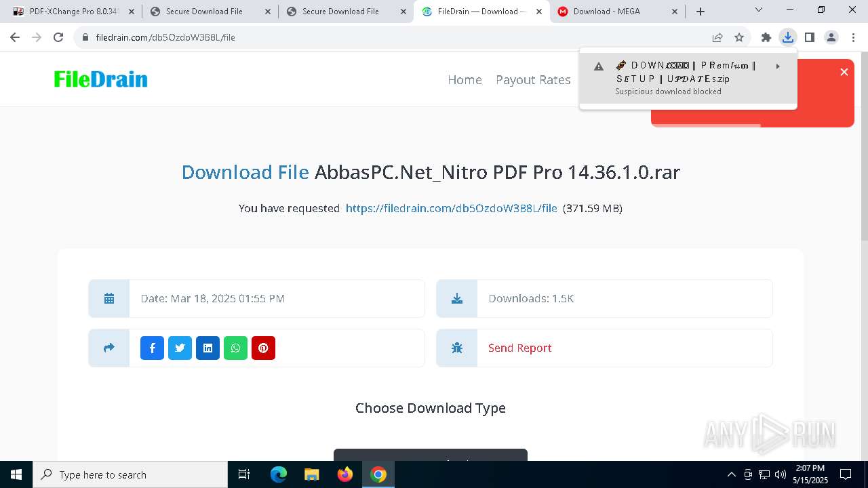The height and width of the screenshot is (488, 868).
Task: Open the Action Center notifications
Action: [x=846, y=474]
